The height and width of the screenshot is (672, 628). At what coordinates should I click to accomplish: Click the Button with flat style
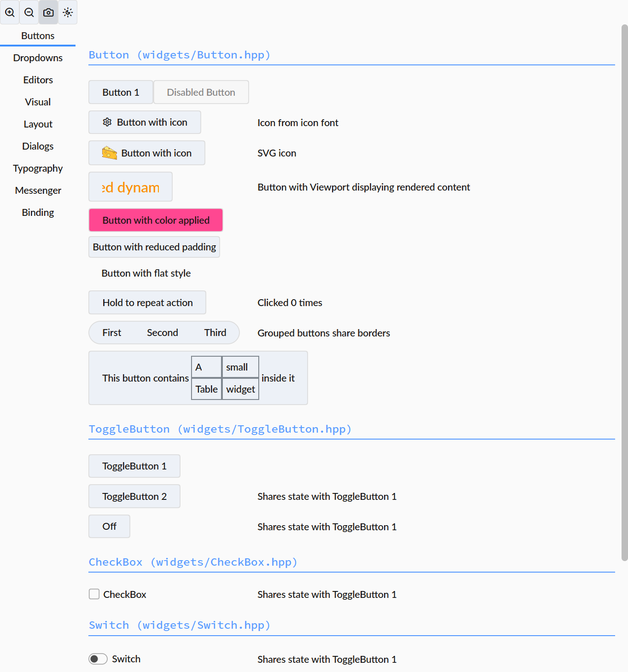[146, 273]
